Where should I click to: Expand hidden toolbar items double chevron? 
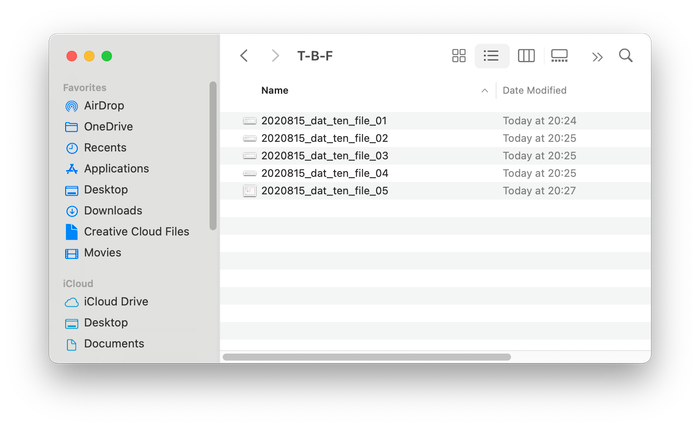point(597,57)
